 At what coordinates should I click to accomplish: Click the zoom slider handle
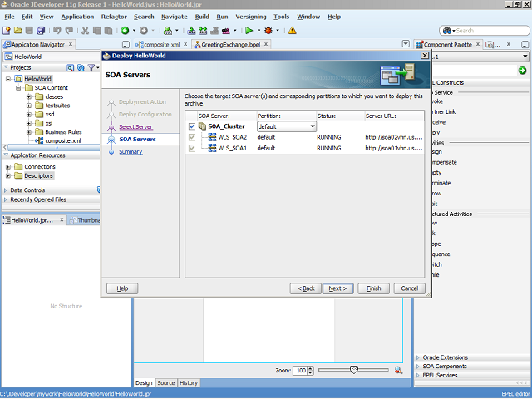(354, 369)
